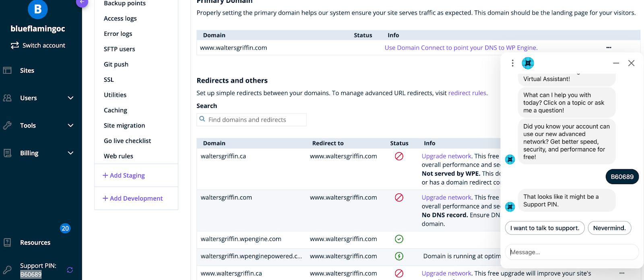Image resolution: width=644 pixels, height=280 pixels.
Task: Click green check status for waltersgriffin.wpengine.com
Action: 399,239
